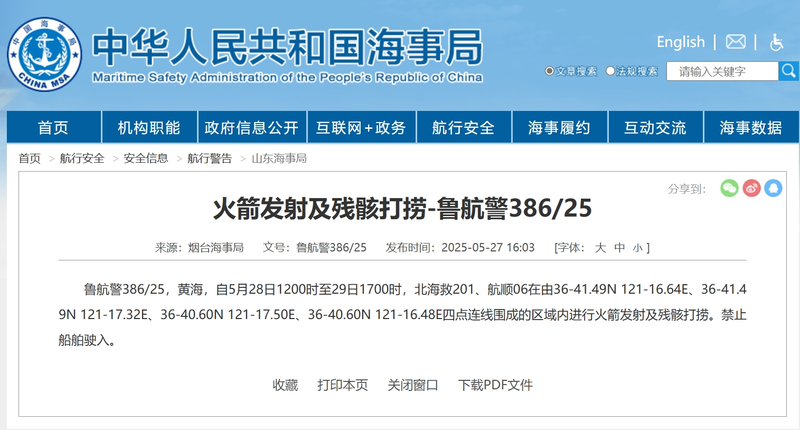Image resolution: width=800 pixels, height=430 pixels.
Task: Open the email envelope icon
Action: pyautogui.click(x=736, y=42)
